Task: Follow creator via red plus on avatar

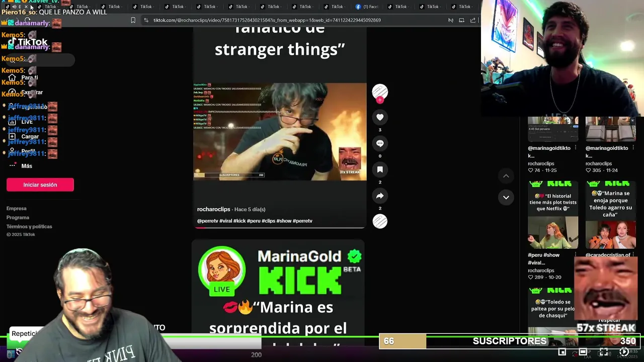Action: click(x=380, y=100)
